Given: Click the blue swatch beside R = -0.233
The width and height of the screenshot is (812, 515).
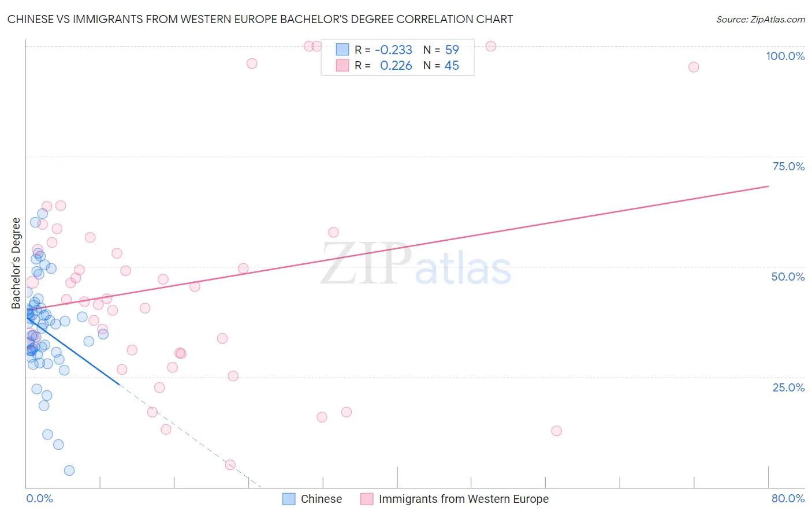Looking at the screenshot, I should click(342, 50).
